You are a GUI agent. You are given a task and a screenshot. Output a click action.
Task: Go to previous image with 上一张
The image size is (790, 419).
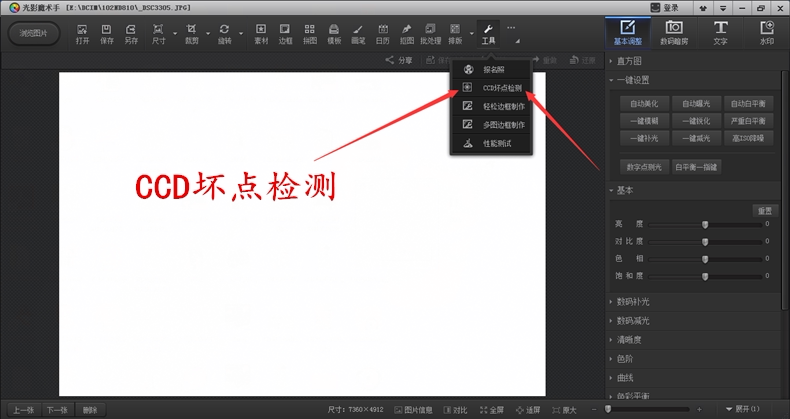tap(24, 410)
